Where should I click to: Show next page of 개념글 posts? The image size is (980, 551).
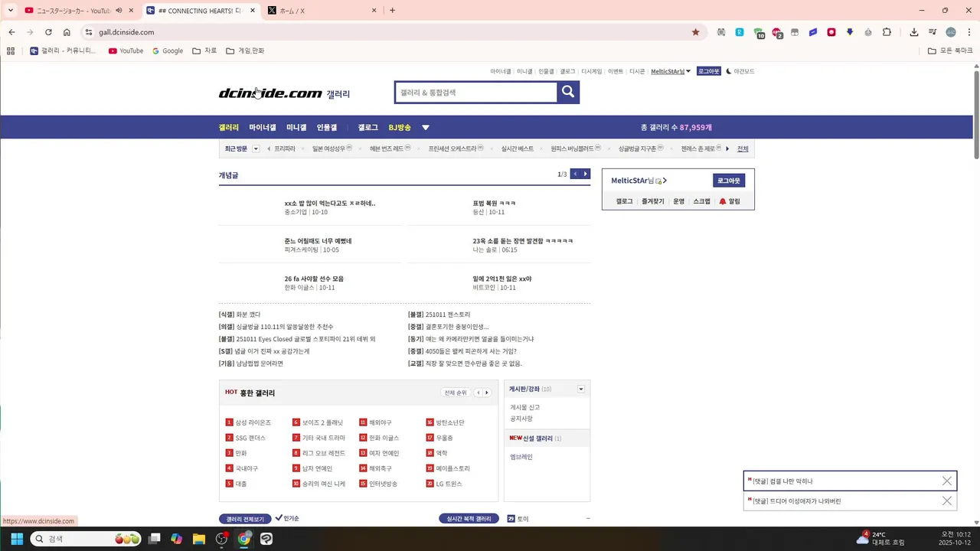coord(586,174)
